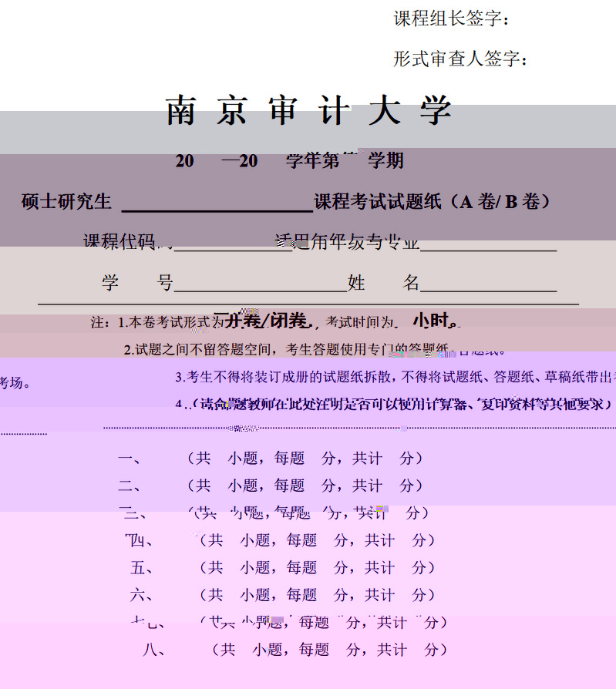Click the text 考场。
Screen dimensions: 616x689
15,383
